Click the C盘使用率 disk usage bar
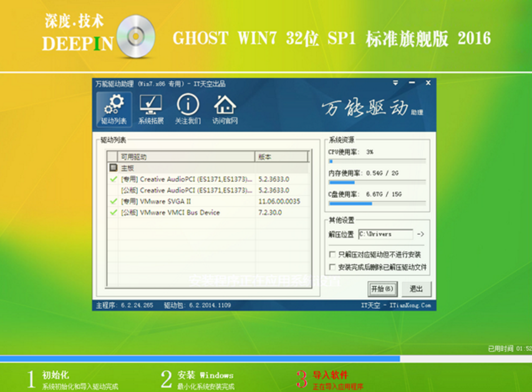Screen dimensions: 532x392 point(377,203)
